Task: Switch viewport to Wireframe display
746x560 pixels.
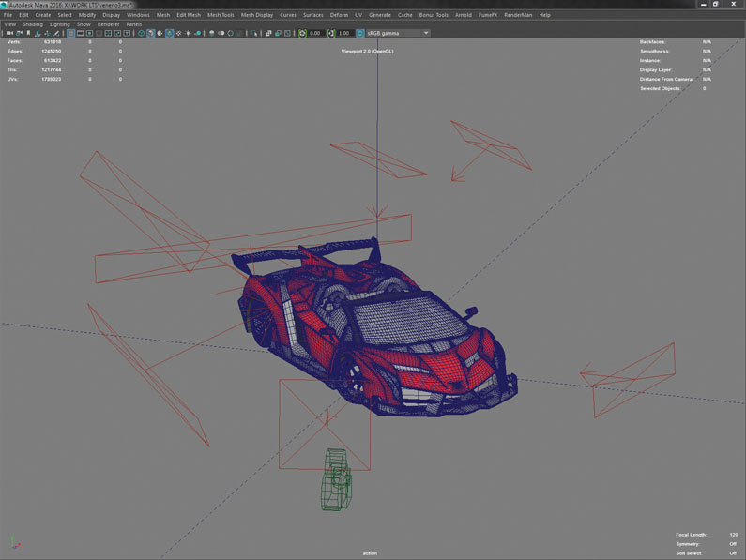Action: click(142, 34)
